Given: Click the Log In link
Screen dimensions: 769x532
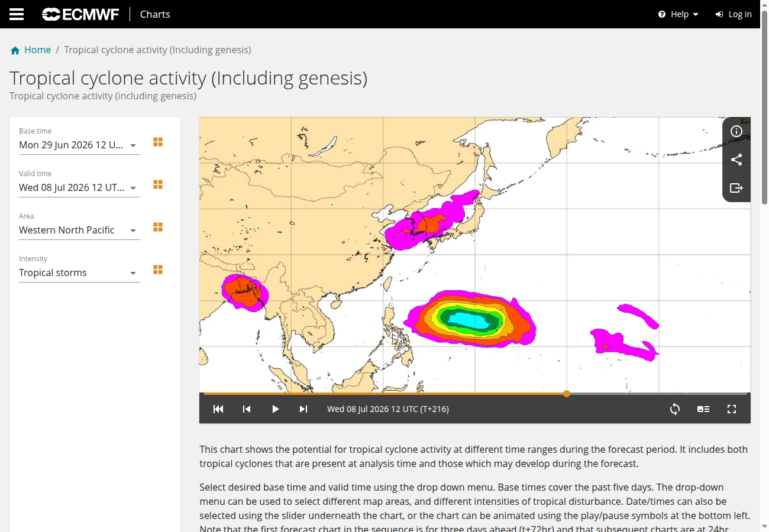Looking at the screenshot, I should (734, 14).
